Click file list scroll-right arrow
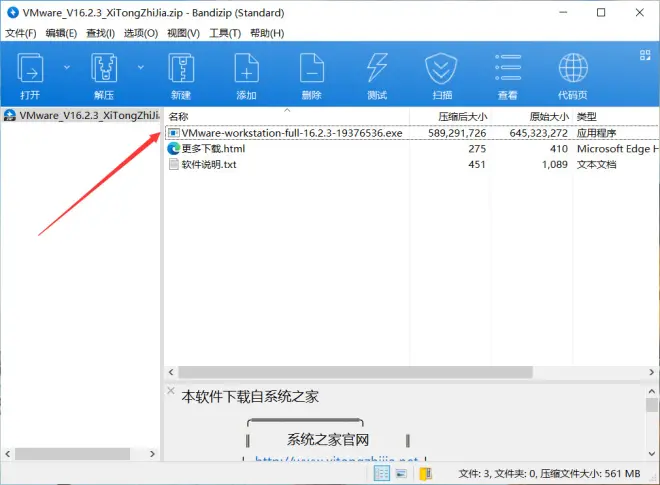This screenshot has height=485, width=660. (652, 372)
